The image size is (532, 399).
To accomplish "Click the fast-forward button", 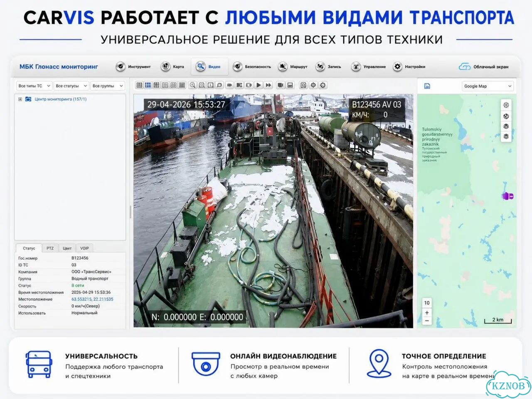I will (x=268, y=85).
